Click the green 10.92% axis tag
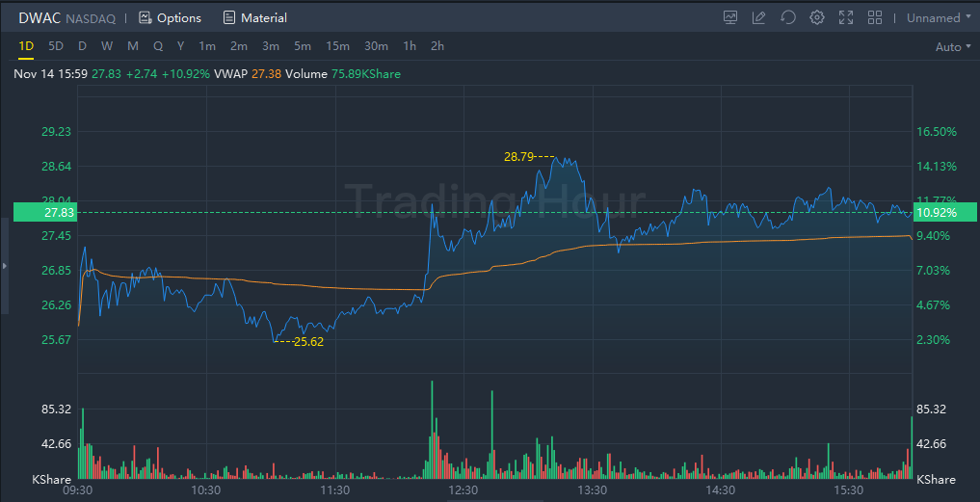The height and width of the screenshot is (502, 980). pos(945,213)
